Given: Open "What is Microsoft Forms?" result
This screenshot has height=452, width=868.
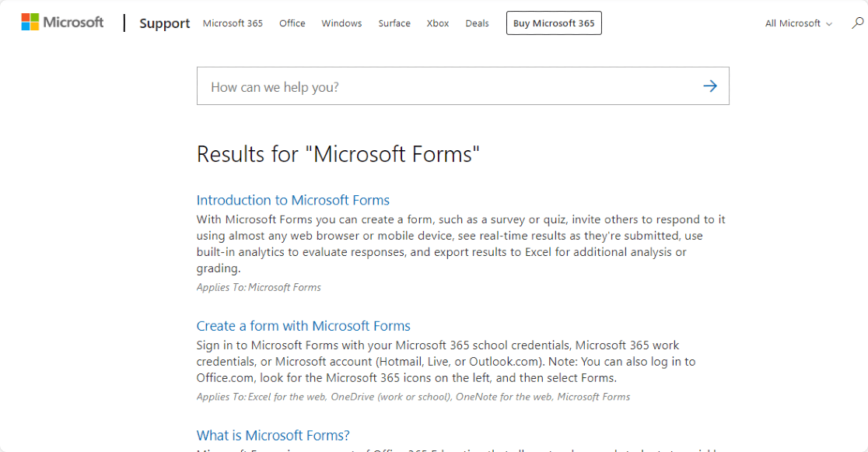Looking at the screenshot, I should [273, 436].
